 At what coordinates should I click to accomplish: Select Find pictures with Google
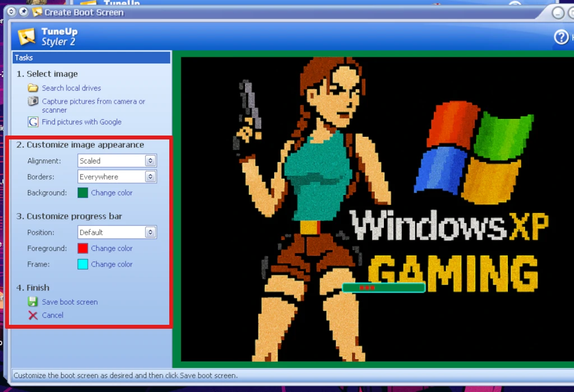[x=82, y=122]
